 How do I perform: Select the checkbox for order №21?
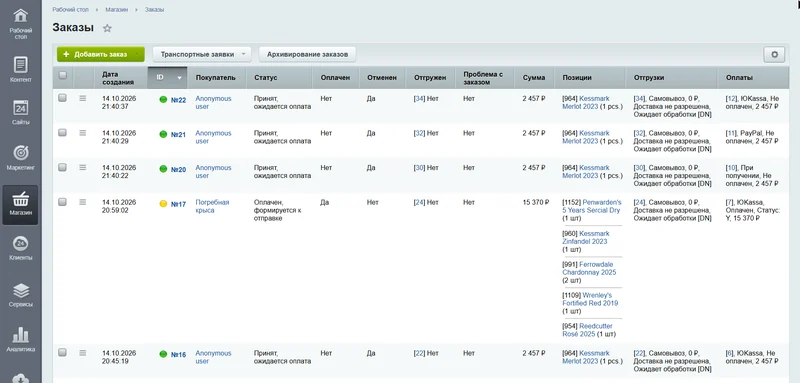click(x=62, y=133)
